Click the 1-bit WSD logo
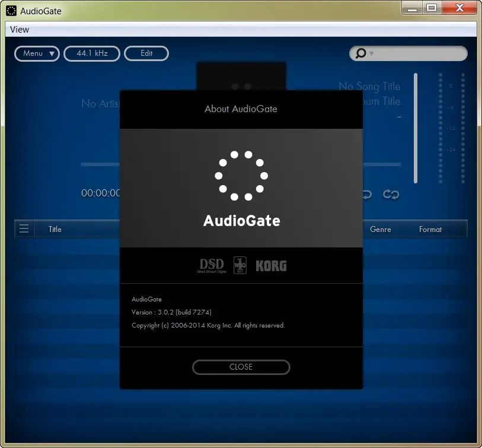Viewport: 482px width, 448px height. 240,265
